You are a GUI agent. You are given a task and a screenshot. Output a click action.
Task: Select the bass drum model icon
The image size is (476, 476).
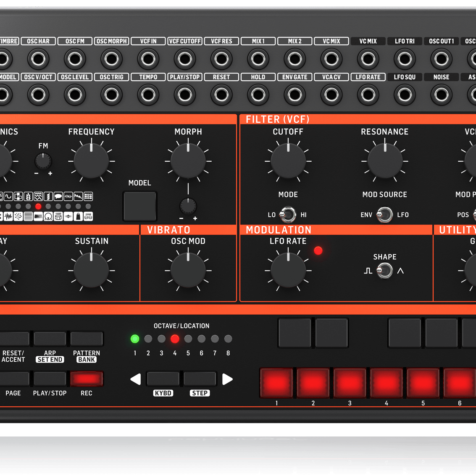[48, 216]
